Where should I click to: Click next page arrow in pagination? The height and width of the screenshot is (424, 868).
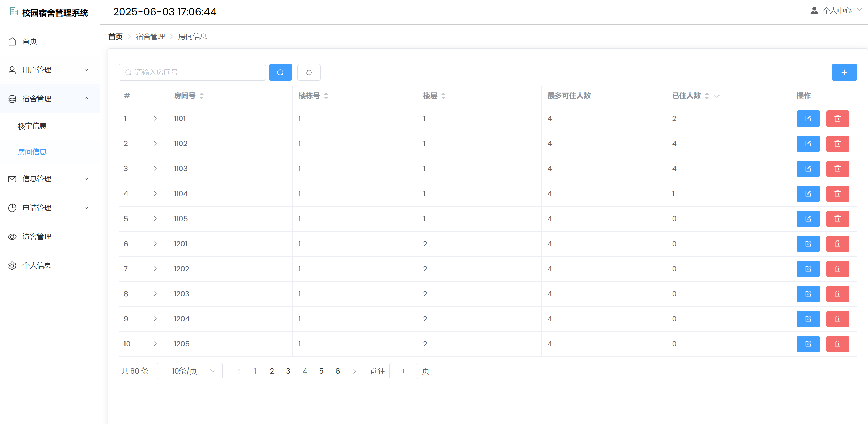click(x=354, y=371)
